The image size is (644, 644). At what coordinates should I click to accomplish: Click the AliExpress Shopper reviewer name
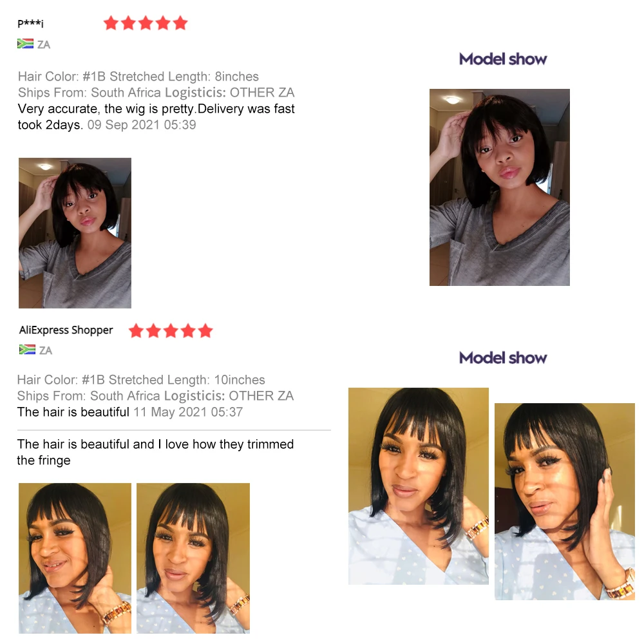tap(66, 330)
